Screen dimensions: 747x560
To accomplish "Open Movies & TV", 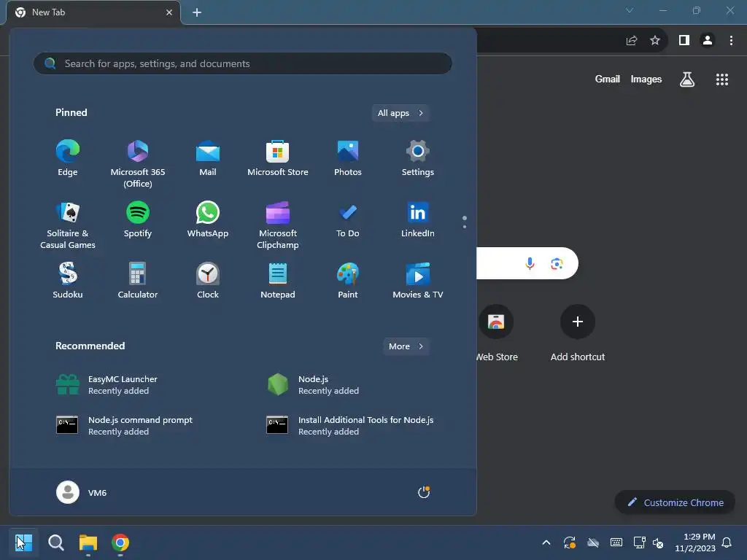I will pyautogui.click(x=418, y=281).
